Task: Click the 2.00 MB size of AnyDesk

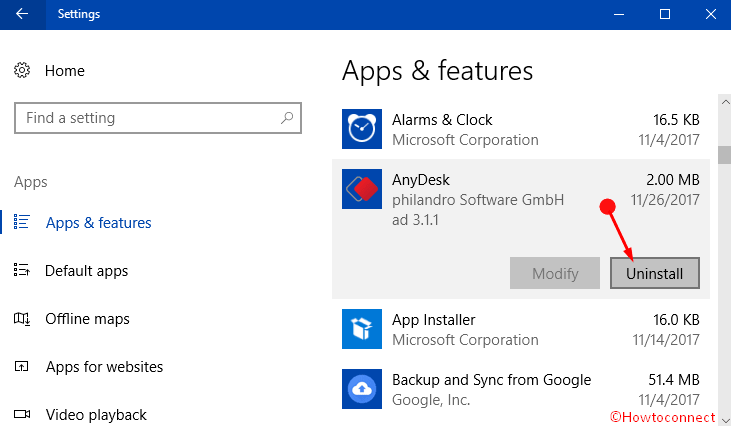Action: [x=673, y=179]
